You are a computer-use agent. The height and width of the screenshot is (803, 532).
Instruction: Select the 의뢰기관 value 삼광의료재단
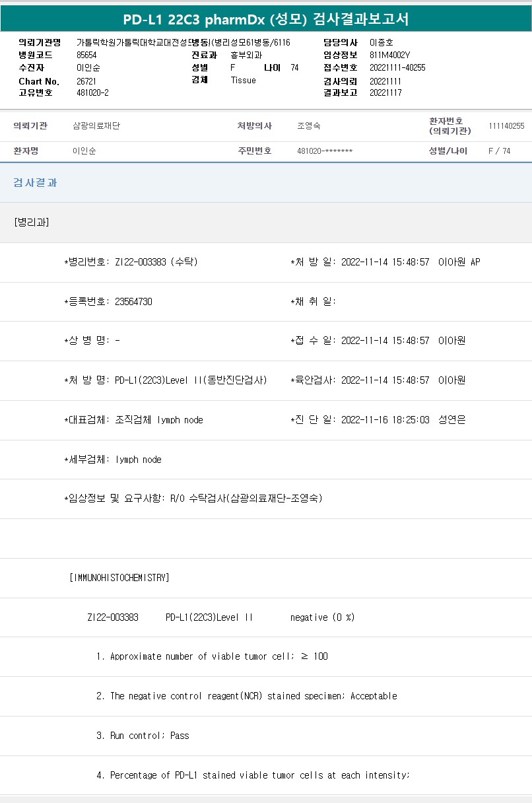(96, 125)
